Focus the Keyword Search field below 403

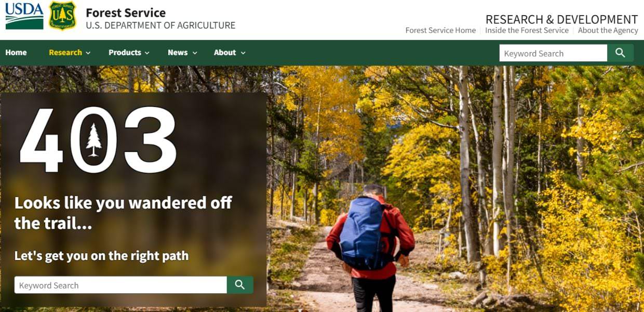pyautogui.click(x=120, y=285)
